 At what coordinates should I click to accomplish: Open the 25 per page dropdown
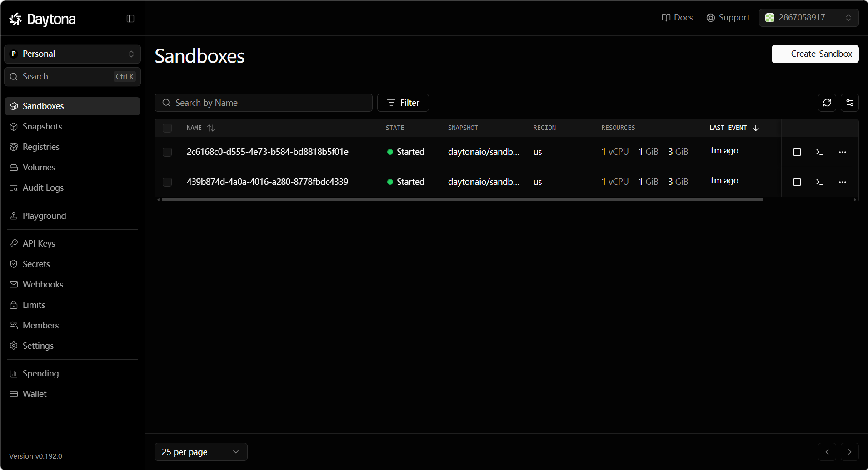click(x=201, y=452)
